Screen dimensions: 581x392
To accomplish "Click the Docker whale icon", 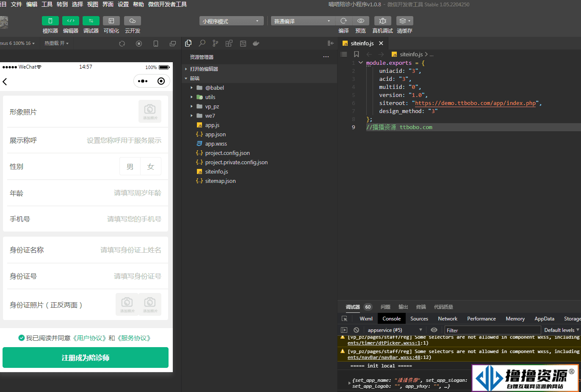I will click(x=256, y=43).
